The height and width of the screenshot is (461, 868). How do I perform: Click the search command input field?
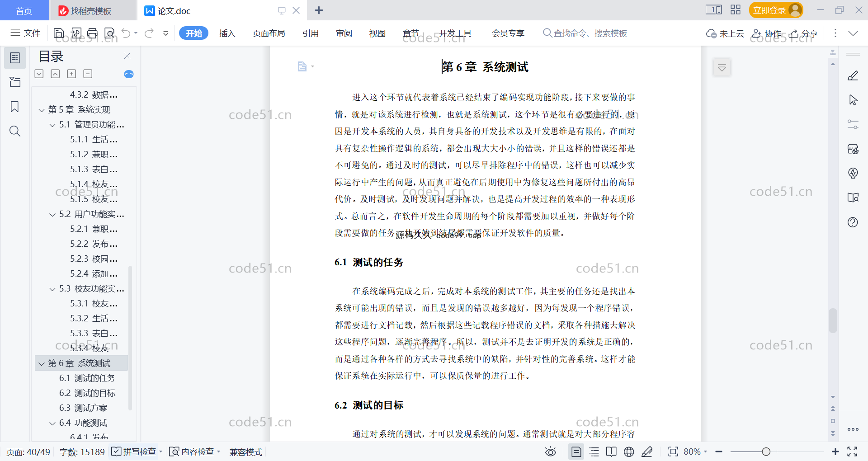tap(585, 33)
